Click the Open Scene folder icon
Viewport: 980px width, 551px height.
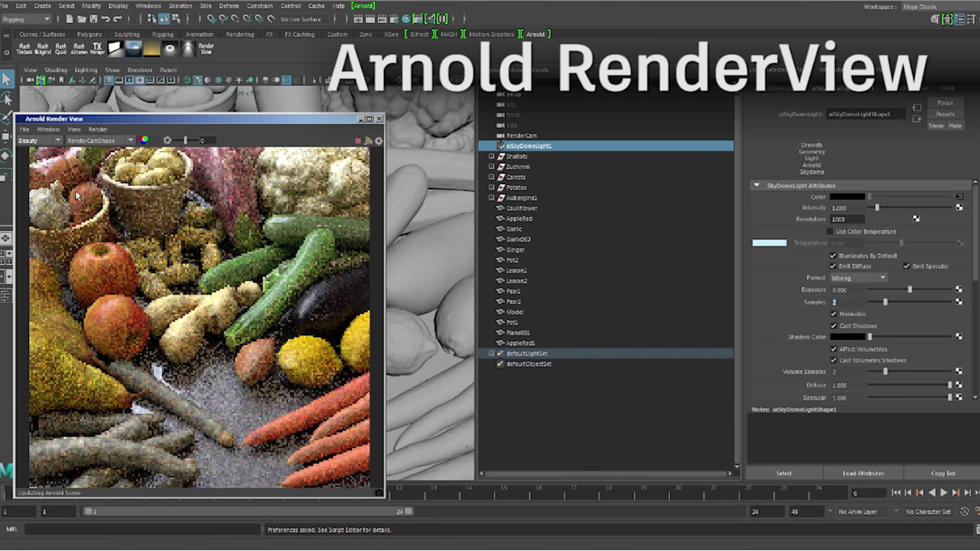82,19
